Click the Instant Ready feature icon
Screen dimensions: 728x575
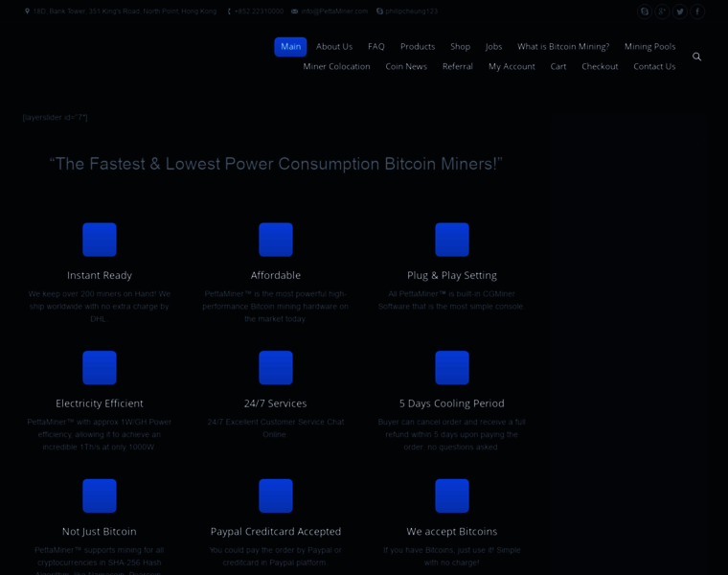coord(100,240)
